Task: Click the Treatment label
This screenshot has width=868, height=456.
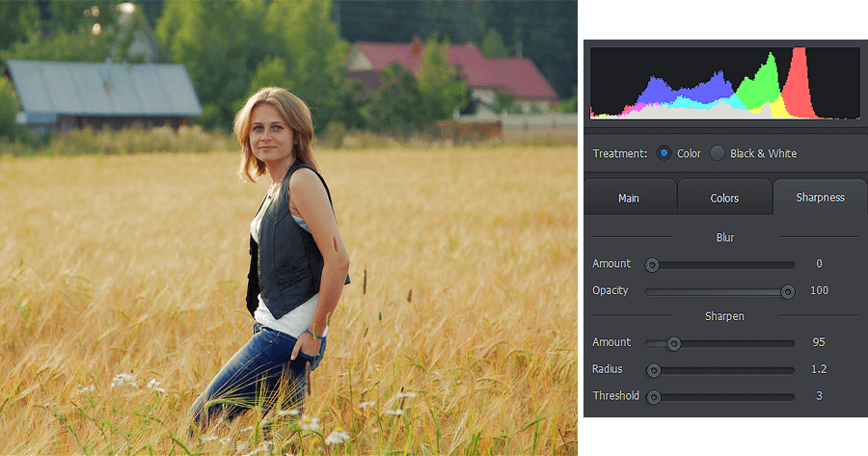Action: pos(620,153)
